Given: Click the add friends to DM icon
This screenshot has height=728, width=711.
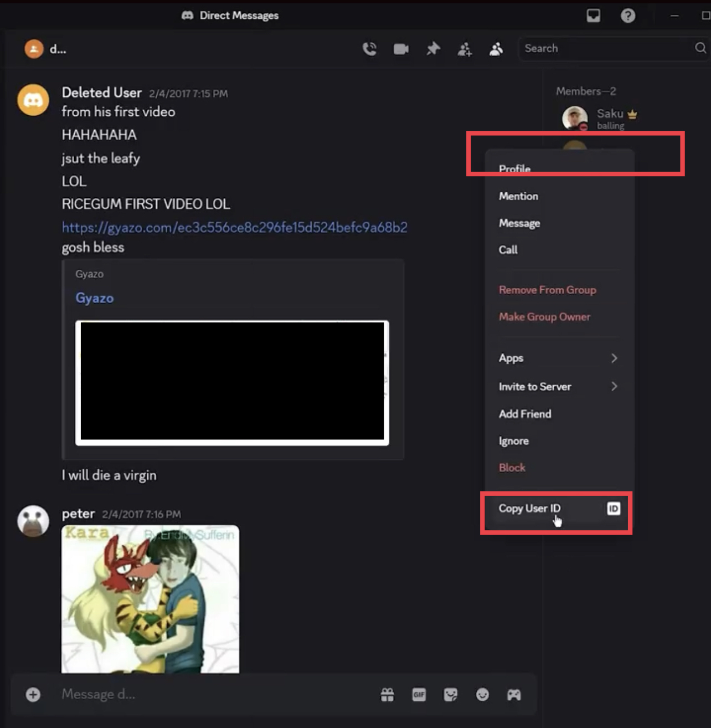Looking at the screenshot, I should click(465, 49).
